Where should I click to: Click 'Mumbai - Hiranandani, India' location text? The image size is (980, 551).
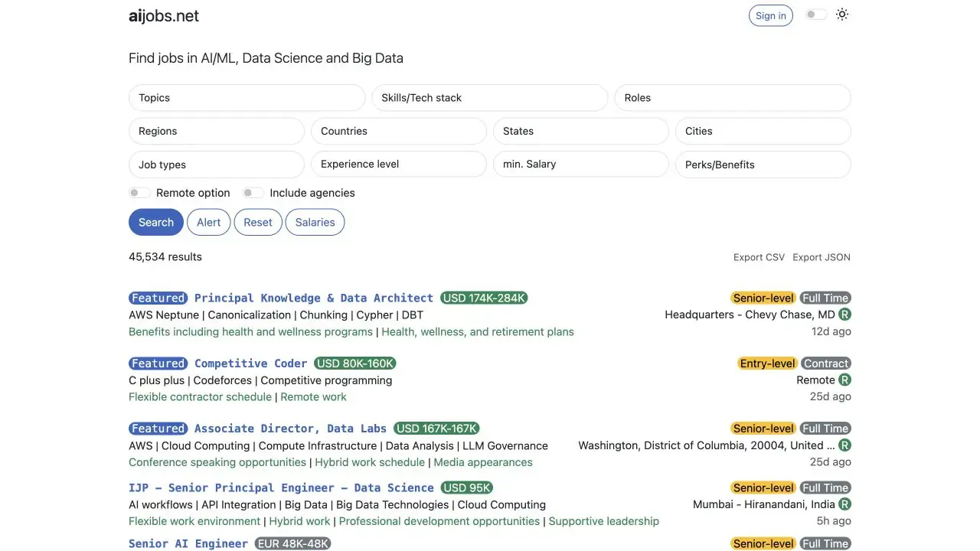pos(764,504)
